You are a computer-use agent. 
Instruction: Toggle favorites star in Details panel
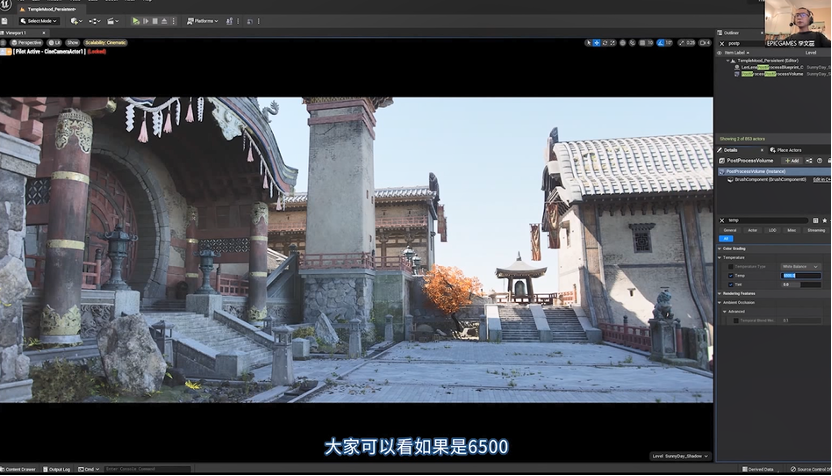[x=825, y=220]
